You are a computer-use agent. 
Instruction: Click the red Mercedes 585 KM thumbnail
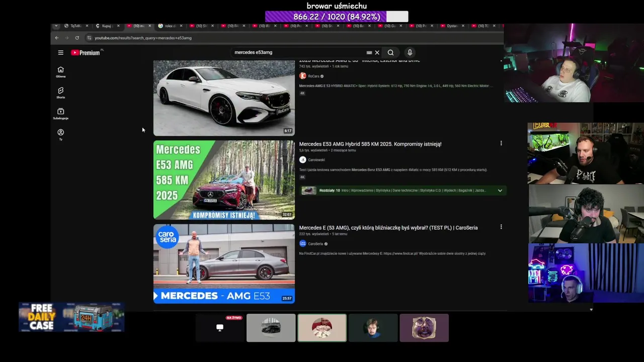click(224, 180)
